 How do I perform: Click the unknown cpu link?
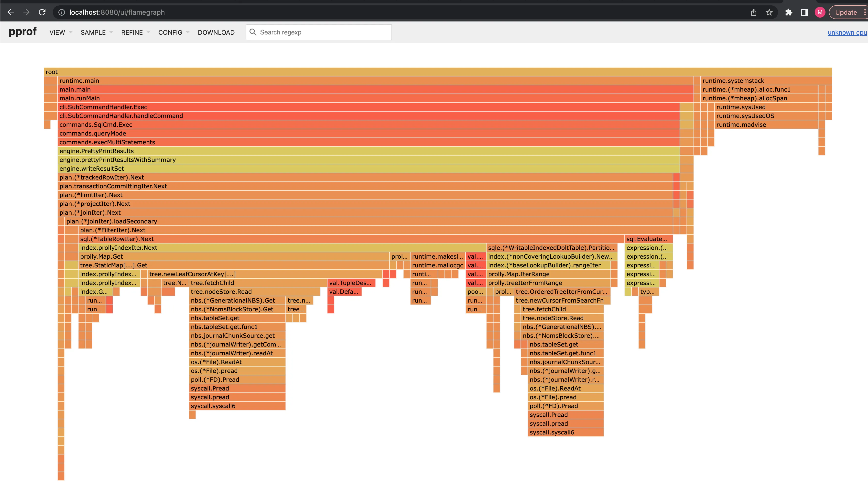[847, 32]
